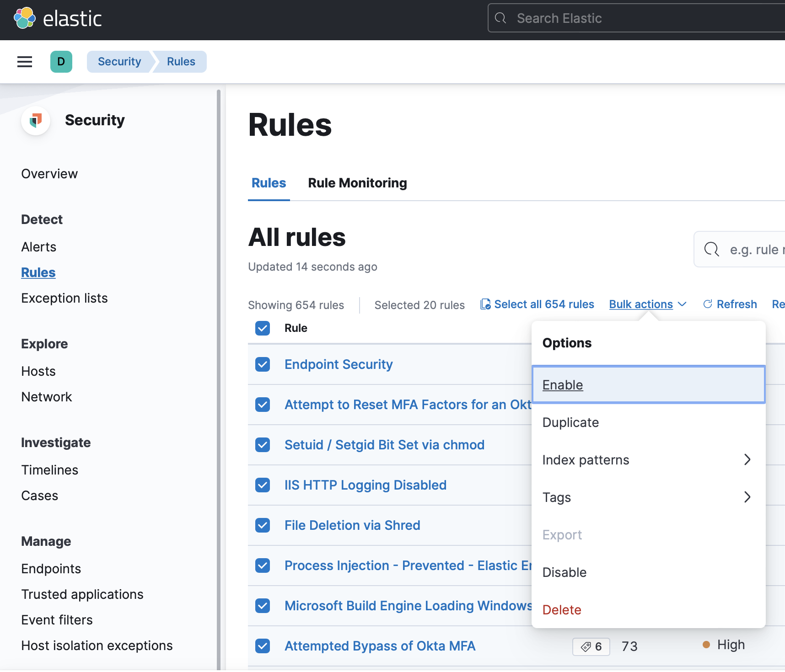Screen dimensions: 785x672
Task: Open the Attempted Bypass of Okta MFA rule
Action: pos(380,646)
